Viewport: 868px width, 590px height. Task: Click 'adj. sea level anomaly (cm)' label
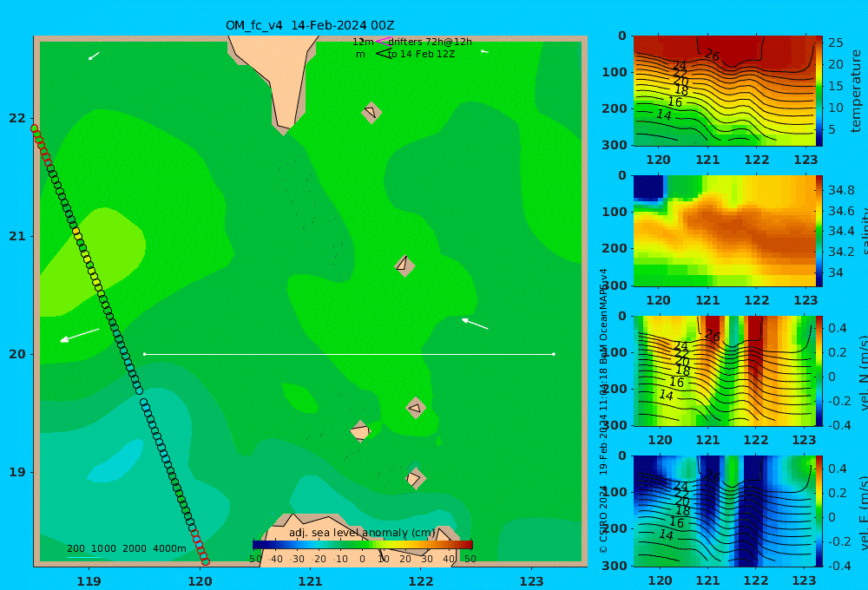pos(362,533)
